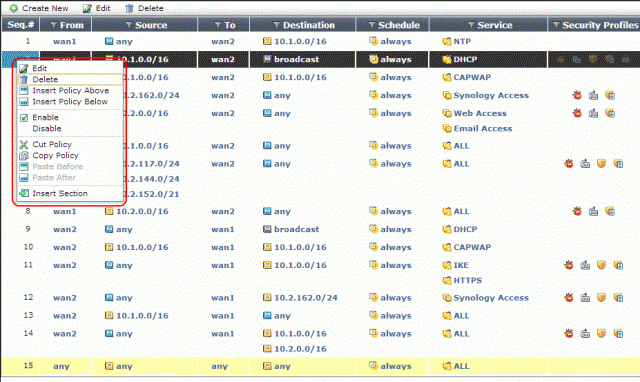Click always schedule in row 13
The image size is (640, 382).
pyautogui.click(x=396, y=315)
